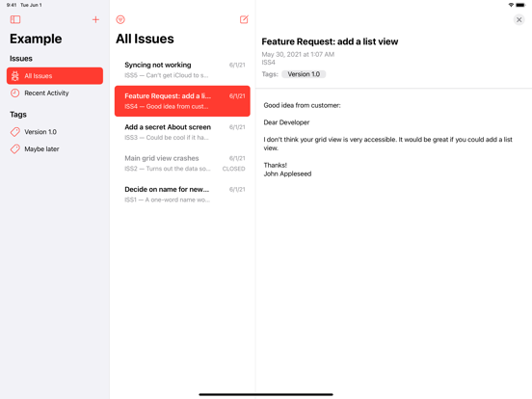The image size is (532, 399).
Task: Click the tag icon beside Maybe later
Action: [x=14, y=149]
